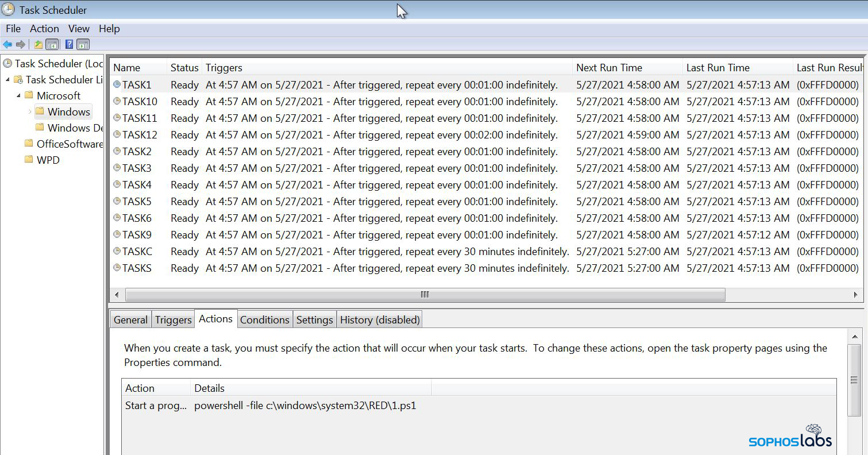Select the Windows folder in the tree
The height and width of the screenshot is (455, 868).
pyautogui.click(x=68, y=111)
